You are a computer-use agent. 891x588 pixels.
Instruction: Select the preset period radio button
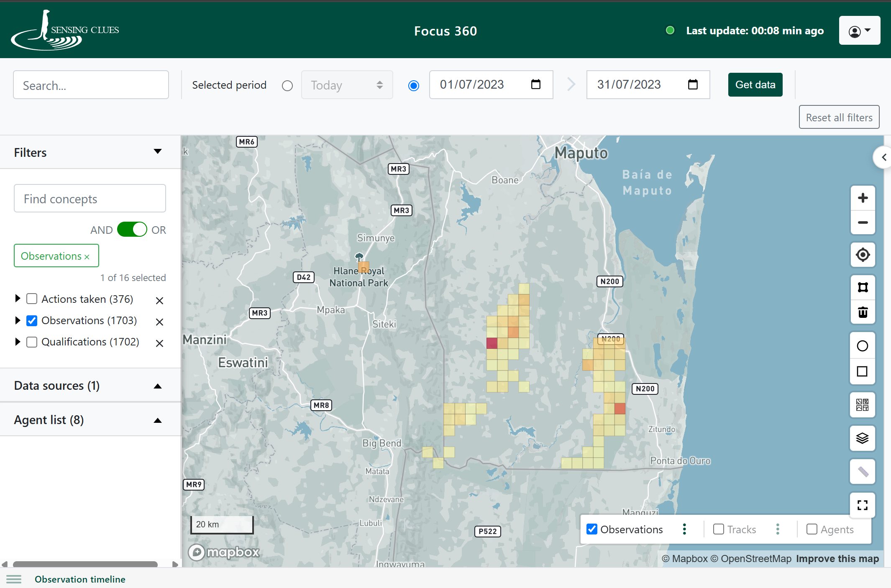[x=287, y=86]
